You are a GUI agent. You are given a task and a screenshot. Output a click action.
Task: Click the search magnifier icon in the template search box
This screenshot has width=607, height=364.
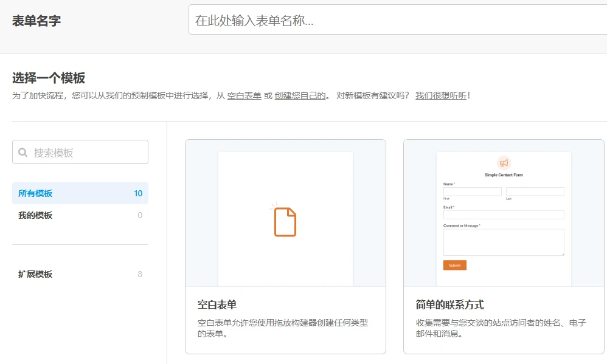point(23,152)
